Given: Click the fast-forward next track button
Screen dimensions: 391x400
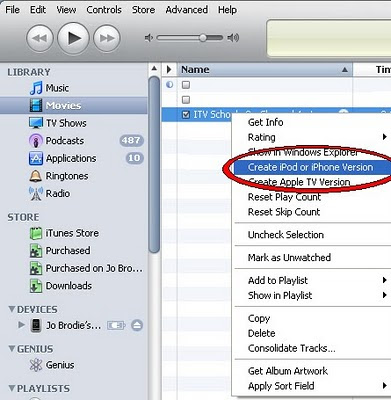Looking at the screenshot, I should (x=107, y=38).
